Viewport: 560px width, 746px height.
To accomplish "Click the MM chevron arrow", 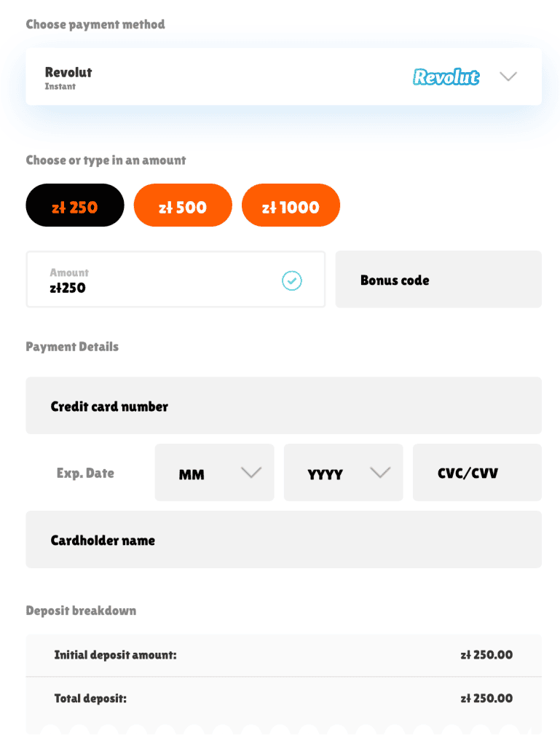I will (251, 472).
